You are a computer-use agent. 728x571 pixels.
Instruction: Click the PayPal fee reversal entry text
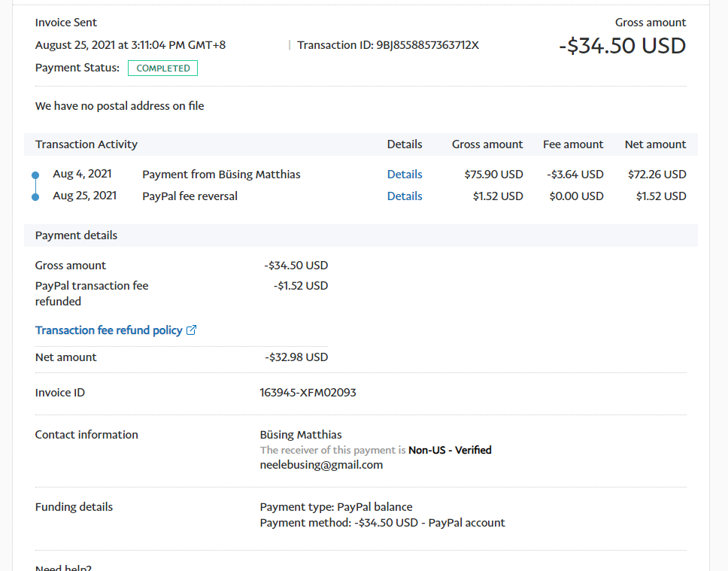tap(190, 196)
